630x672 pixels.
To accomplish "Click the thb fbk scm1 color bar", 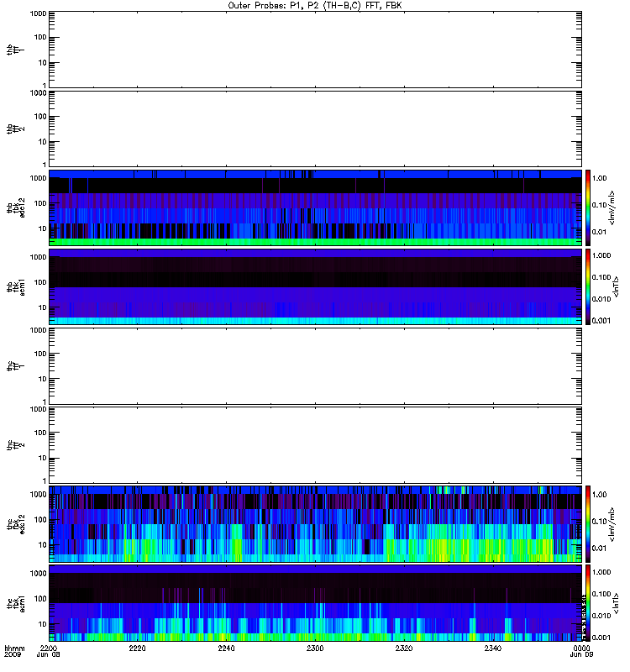I will click(588, 286).
